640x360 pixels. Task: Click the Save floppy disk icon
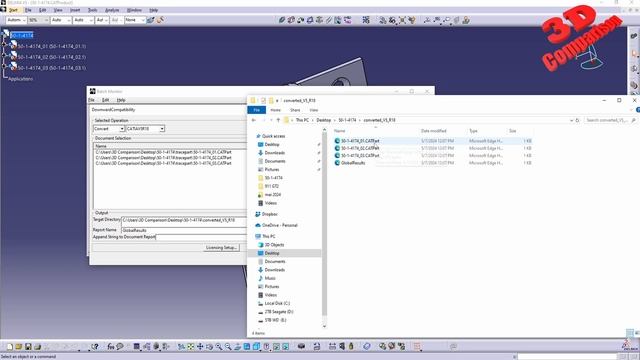point(28,347)
